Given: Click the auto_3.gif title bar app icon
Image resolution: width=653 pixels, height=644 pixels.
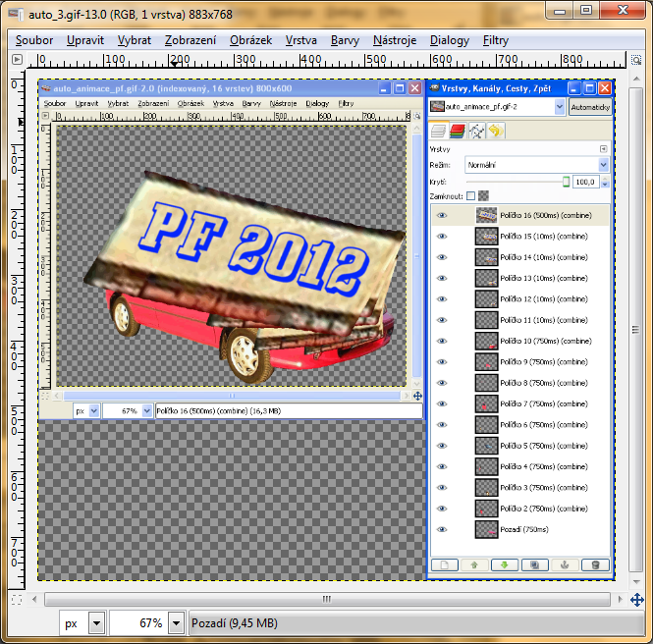Looking at the screenshot, I should point(16,14).
